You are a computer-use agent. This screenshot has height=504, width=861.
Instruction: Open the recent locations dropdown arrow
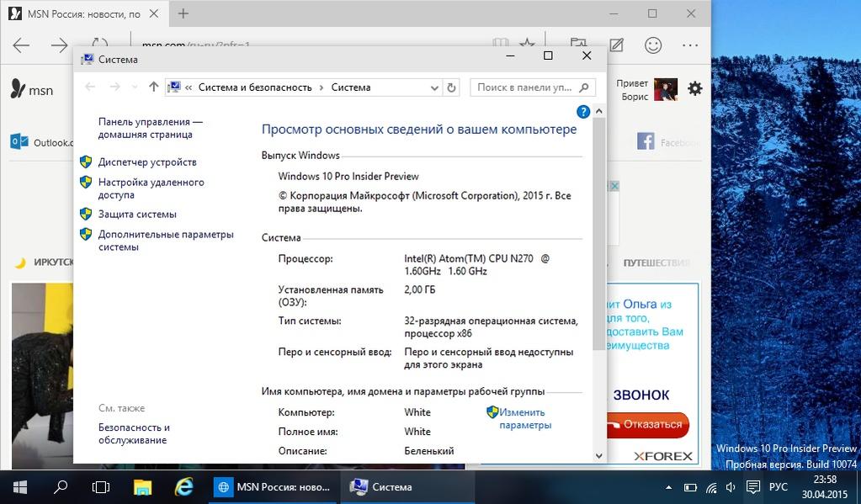135,87
